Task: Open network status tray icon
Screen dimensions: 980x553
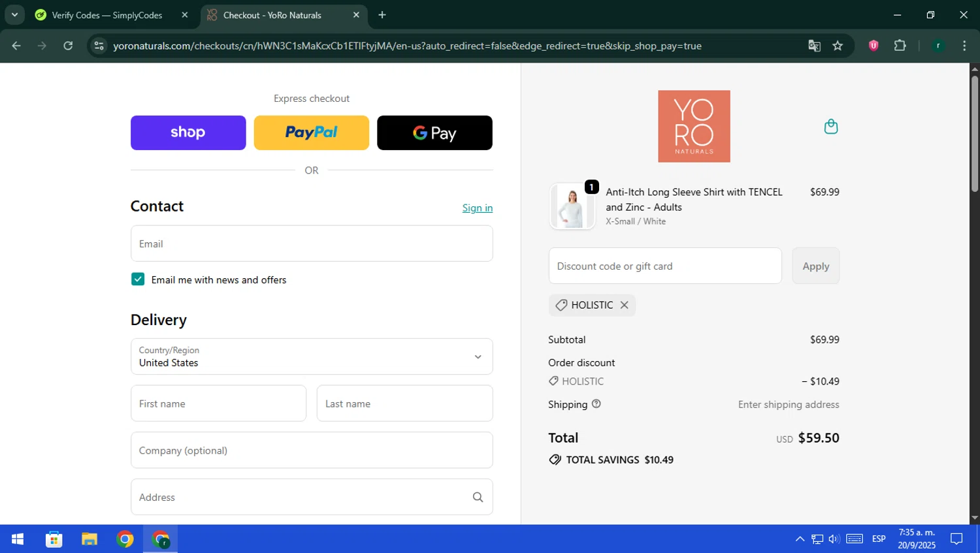Action: coord(817,539)
